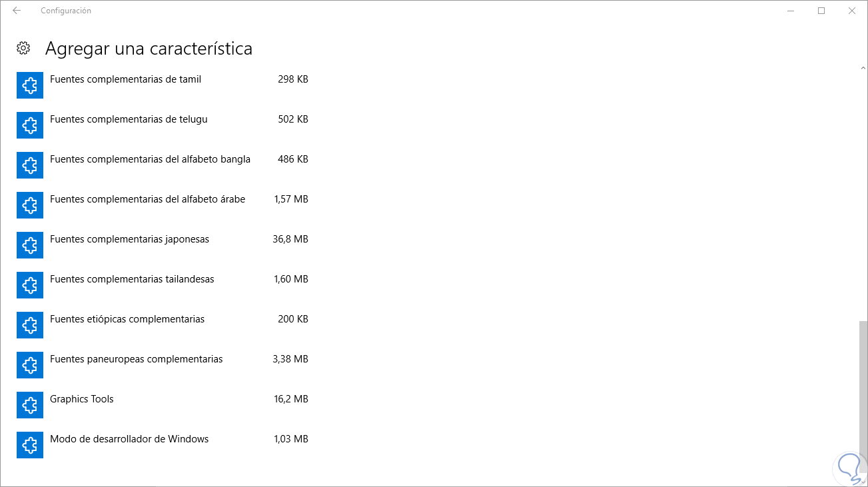This screenshot has height=487, width=868.
Task: Open Modo de desarrollador de Windows
Action: click(129, 439)
